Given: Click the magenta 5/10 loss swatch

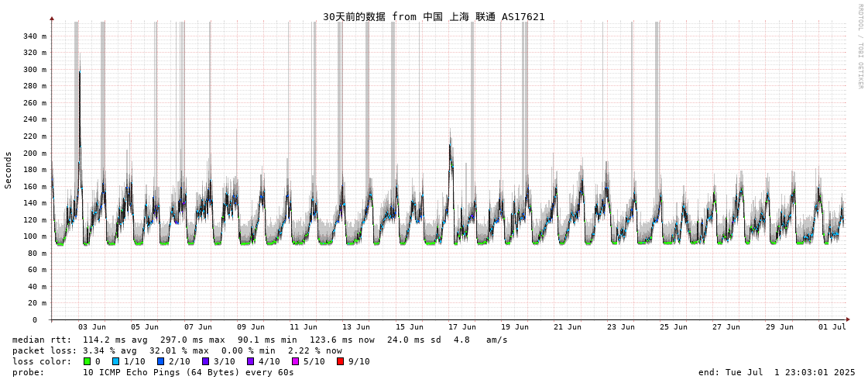Looking at the screenshot, I should pos(295,361).
